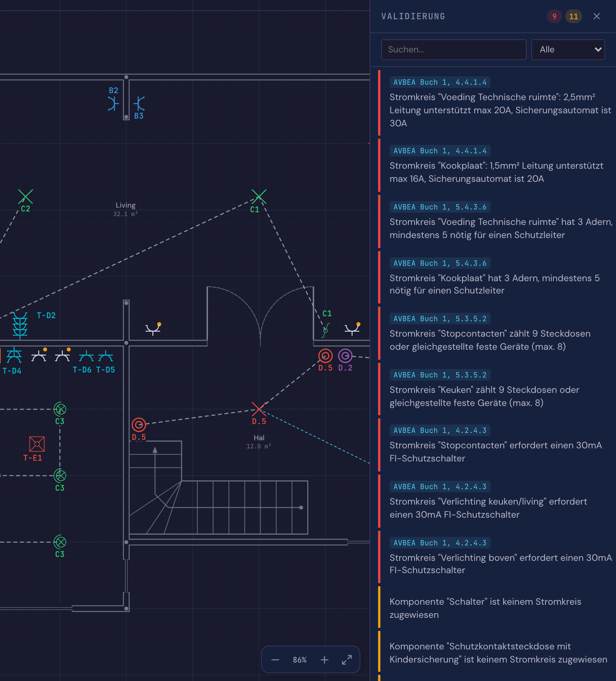Click the orange 11 warnings badge
The image size is (616, 681).
coord(574,16)
